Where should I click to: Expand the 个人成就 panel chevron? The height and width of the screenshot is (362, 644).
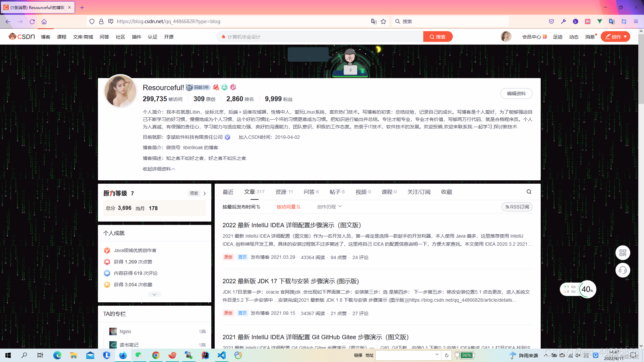click(154, 294)
